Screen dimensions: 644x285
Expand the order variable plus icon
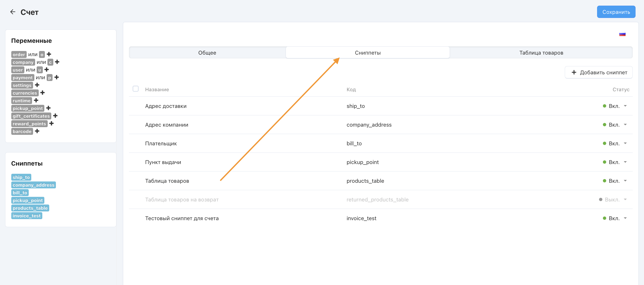(49, 54)
